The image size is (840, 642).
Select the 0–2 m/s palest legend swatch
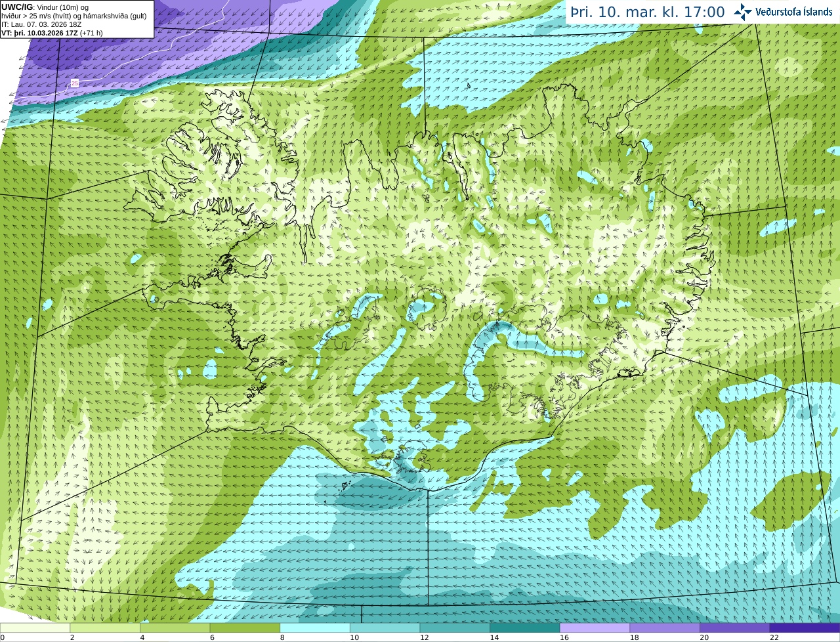pos(35,628)
